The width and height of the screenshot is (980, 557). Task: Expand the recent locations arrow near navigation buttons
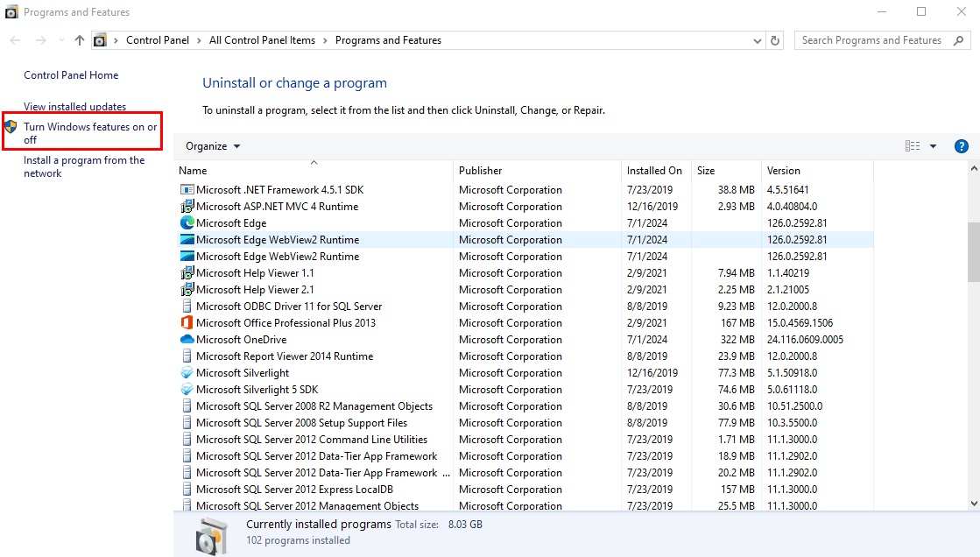pyautogui.click(x=61, y=40)
